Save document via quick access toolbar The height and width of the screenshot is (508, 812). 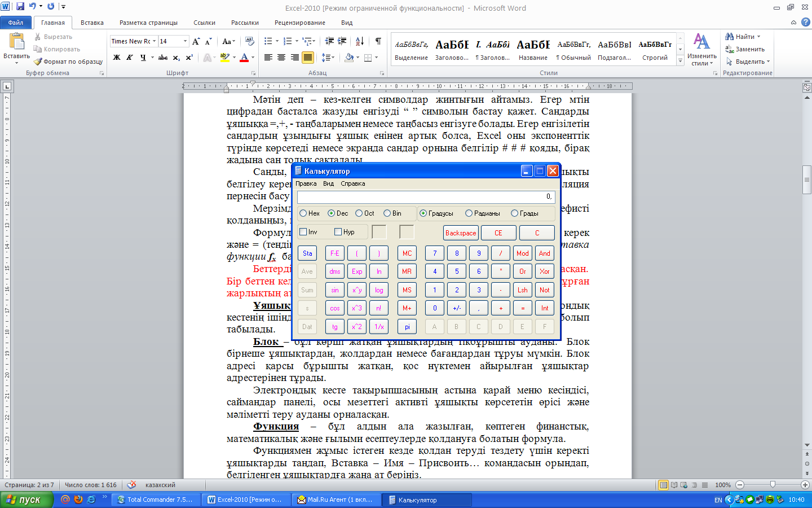click(x=20, y=7)
